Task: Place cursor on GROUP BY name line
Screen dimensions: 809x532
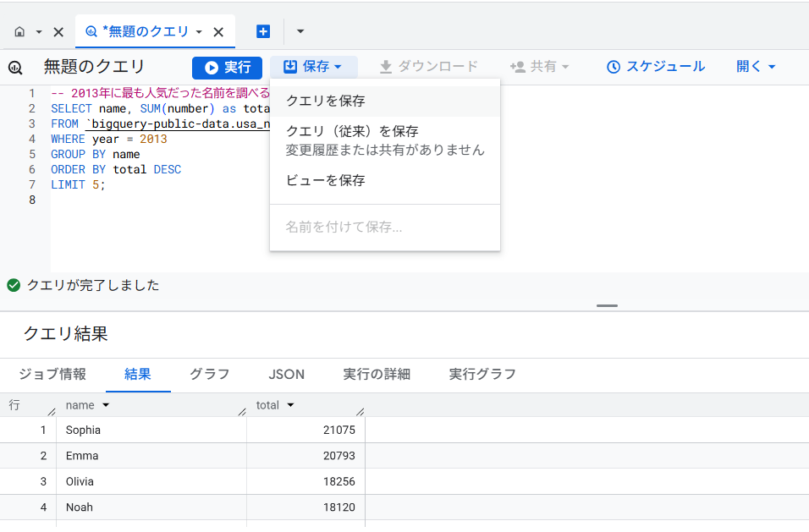Action: [96, 154]
